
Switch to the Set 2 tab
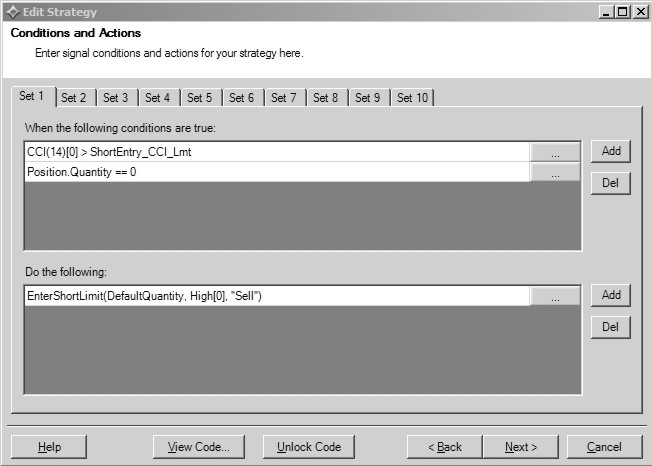tap(76, 98)
